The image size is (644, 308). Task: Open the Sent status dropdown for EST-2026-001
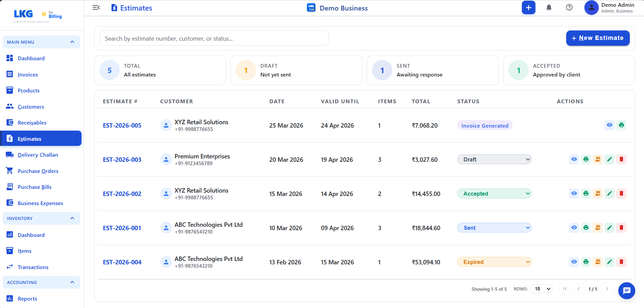point(494,228)
